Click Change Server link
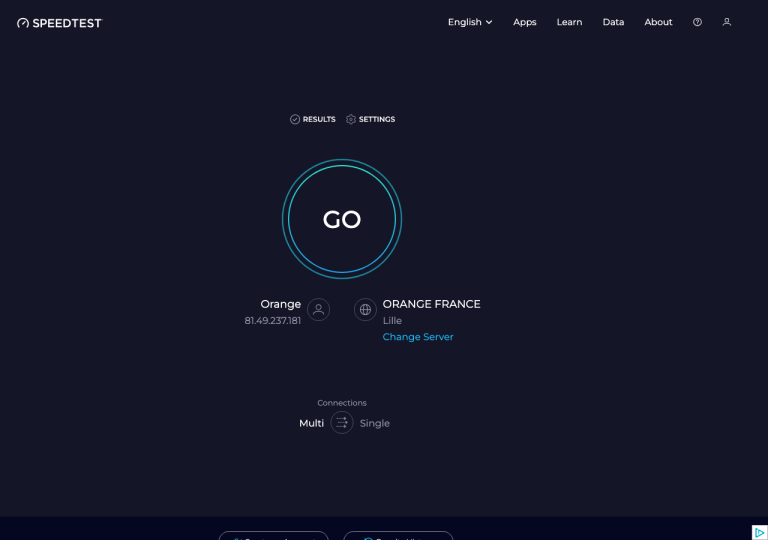Screen dimensions: 768x540 [418, 337]
